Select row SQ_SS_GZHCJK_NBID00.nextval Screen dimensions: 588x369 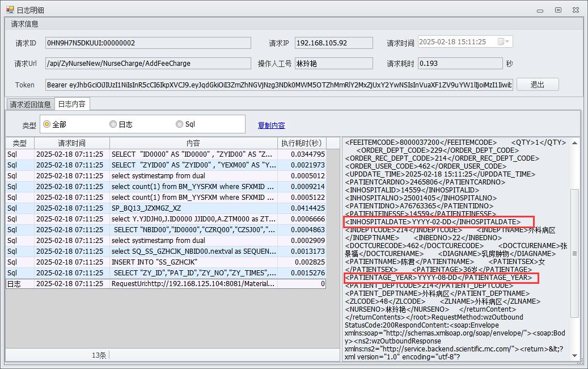166,251
